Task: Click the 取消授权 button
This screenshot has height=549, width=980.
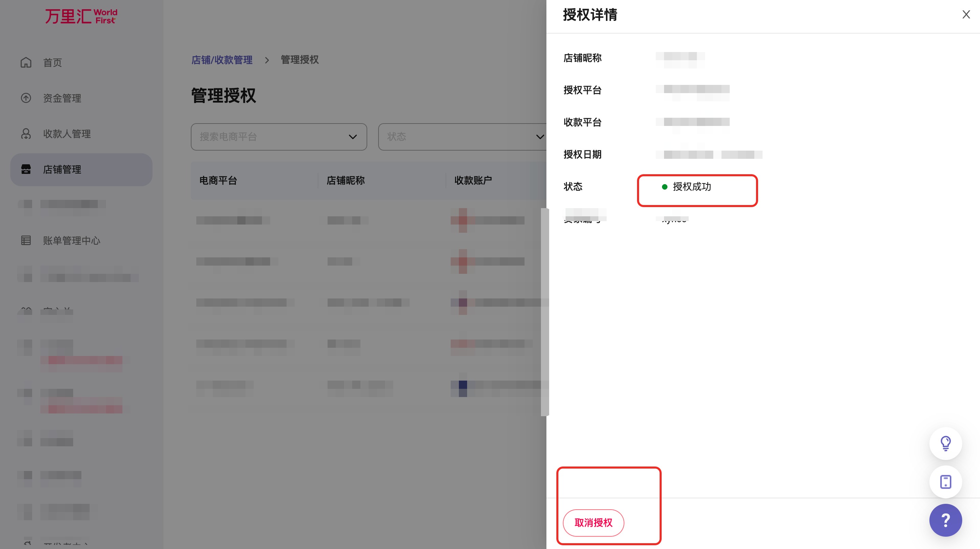Action: [x=593, y=523]
